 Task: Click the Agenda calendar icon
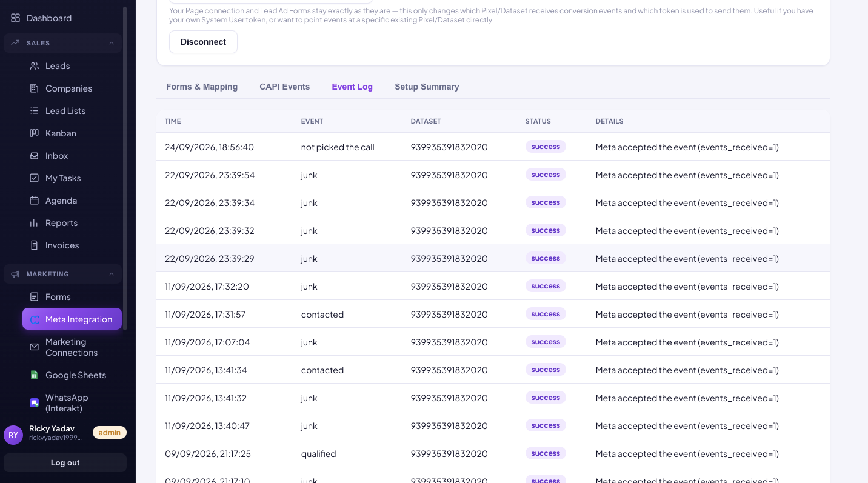click(35, 201)
